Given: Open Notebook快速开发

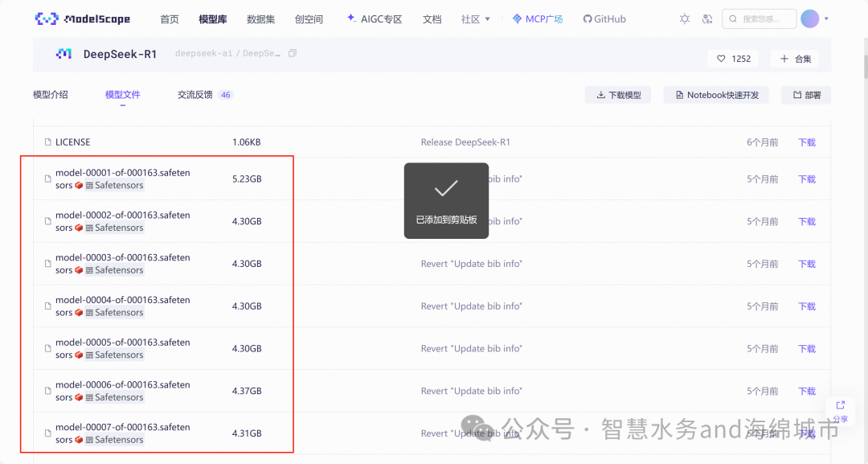Looking at the screenshot, I should pos(716,95).
